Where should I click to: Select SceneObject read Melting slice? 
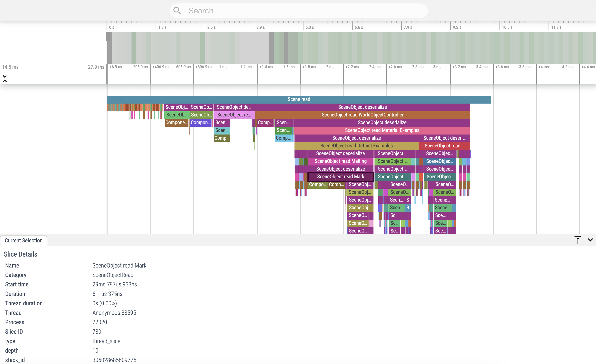click(x=340, y=161)
